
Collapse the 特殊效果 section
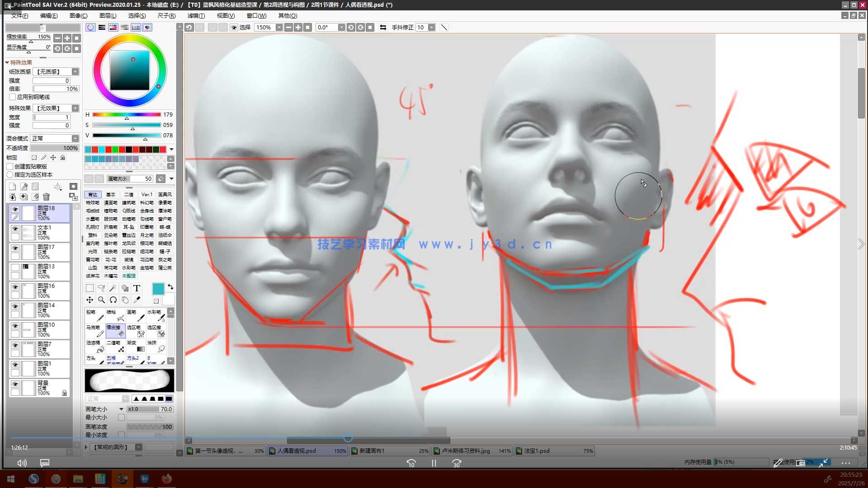[x=7, y=62]
